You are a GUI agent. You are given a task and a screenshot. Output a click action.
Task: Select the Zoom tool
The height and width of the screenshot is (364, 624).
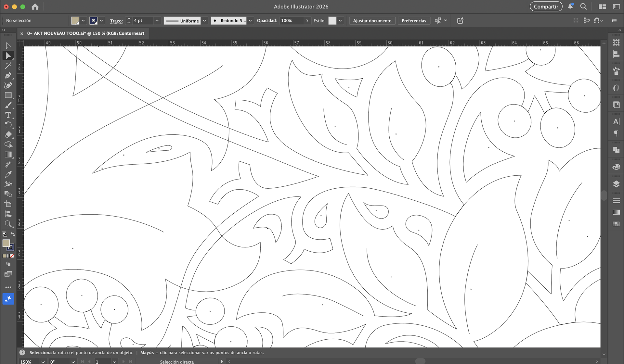click(x=8, y=224)
